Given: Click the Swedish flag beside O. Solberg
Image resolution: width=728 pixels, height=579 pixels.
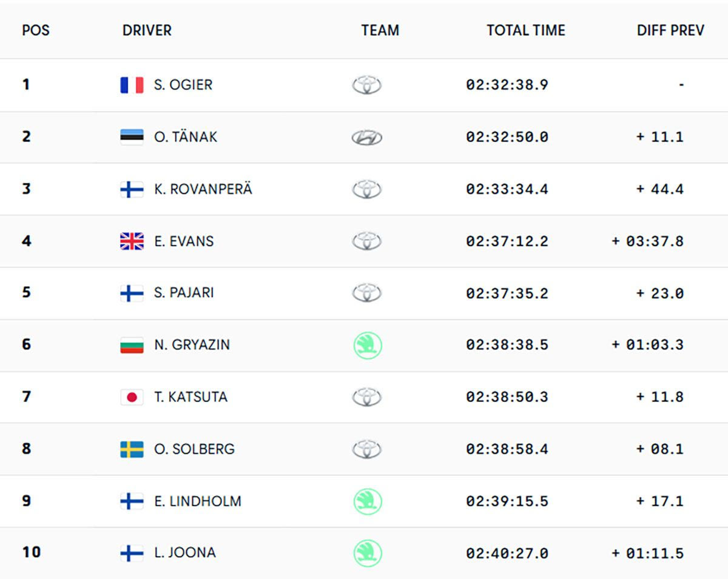Looking at the screenshot, I should click(132, 449).
